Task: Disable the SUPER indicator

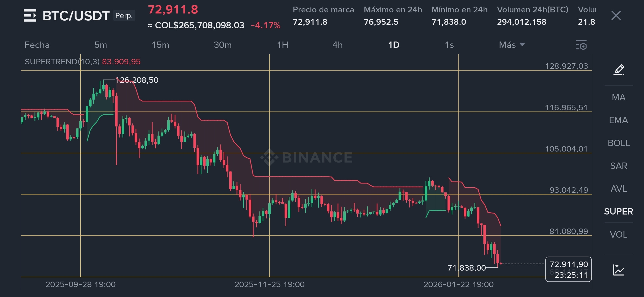Action: (619, 211)
